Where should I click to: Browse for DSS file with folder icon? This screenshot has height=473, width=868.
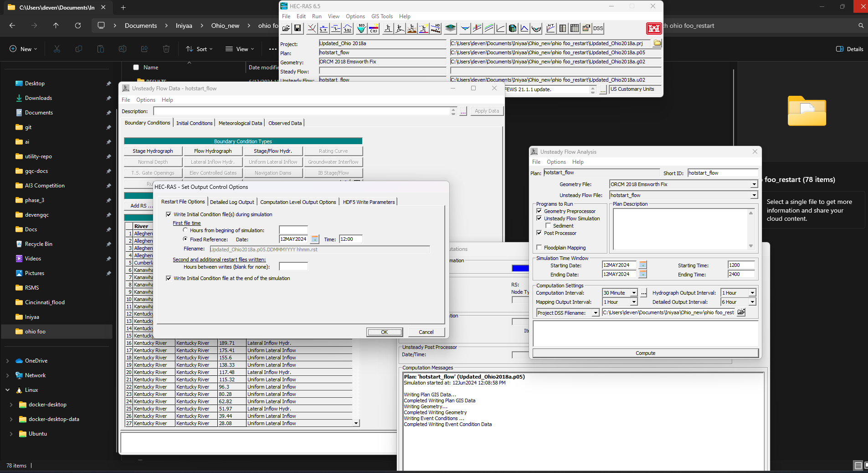(741, 312)
